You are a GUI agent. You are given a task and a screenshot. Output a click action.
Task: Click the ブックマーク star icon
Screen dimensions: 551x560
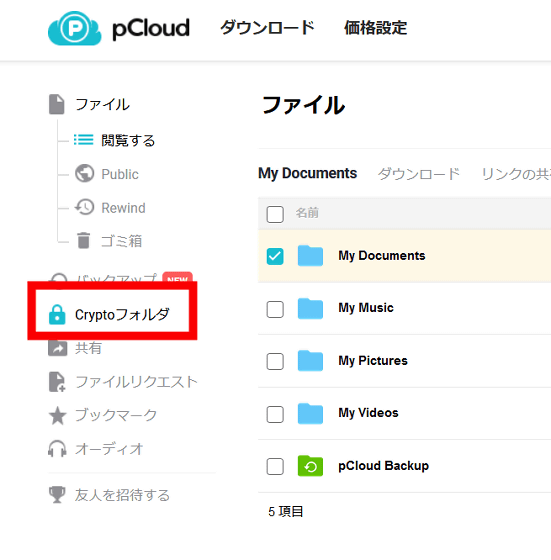coord(57,415)
